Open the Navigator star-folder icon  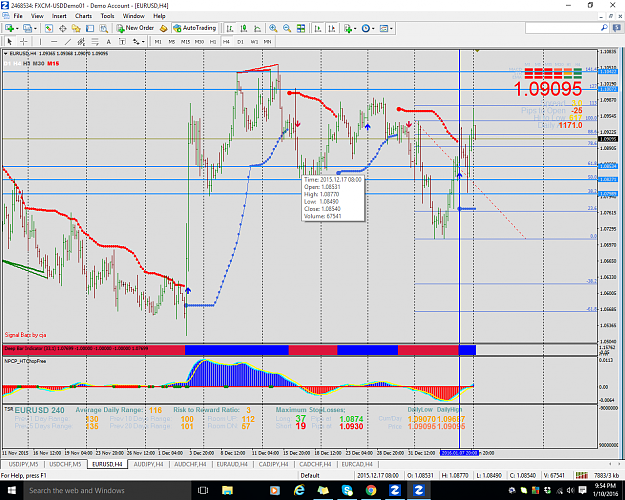pyautogui.click(x=76, y=28)
